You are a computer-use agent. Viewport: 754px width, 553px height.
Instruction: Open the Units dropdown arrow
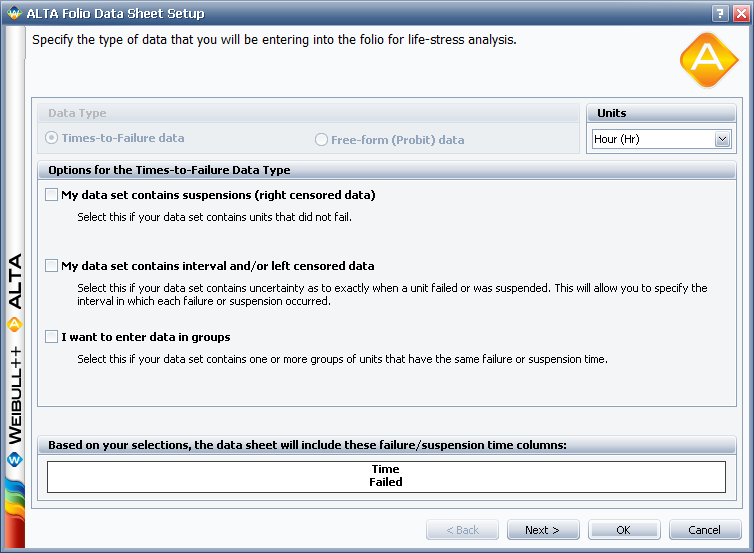point(722,140)
